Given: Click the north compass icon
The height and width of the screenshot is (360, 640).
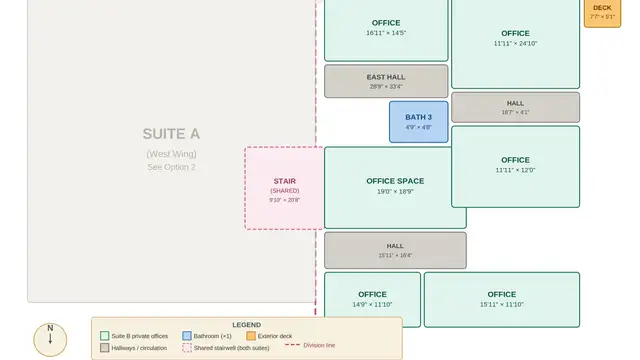Looking at the screenshot, I should pyautogui.click(x=50, y=340).
